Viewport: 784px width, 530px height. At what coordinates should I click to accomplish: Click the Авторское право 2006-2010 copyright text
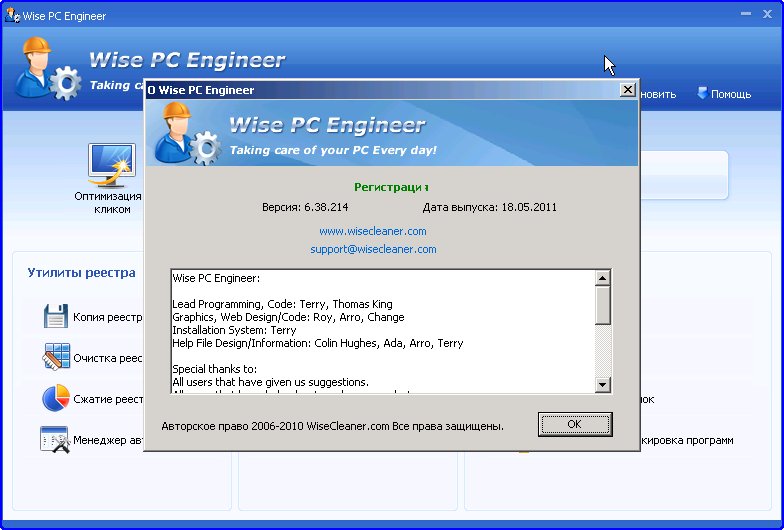coord(332,426)
